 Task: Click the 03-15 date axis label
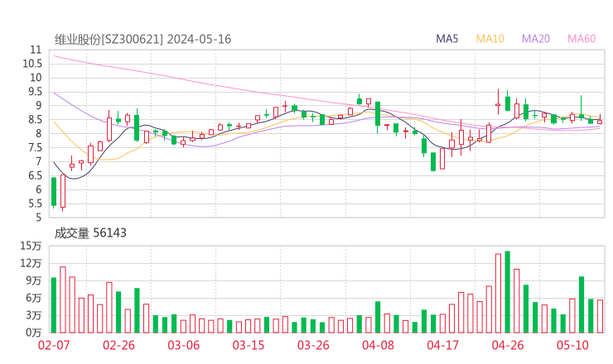(x=249, y=345)
